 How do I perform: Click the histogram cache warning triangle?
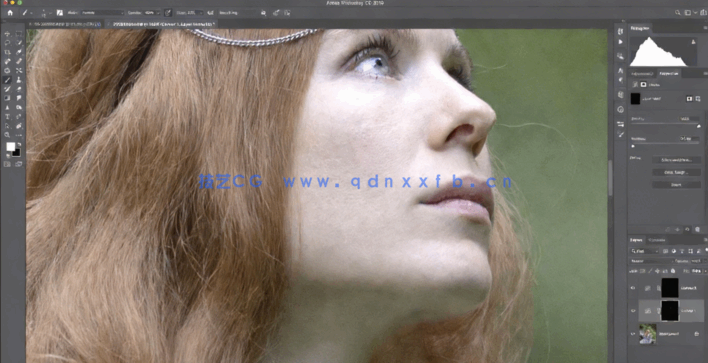(x=693, y=42)
